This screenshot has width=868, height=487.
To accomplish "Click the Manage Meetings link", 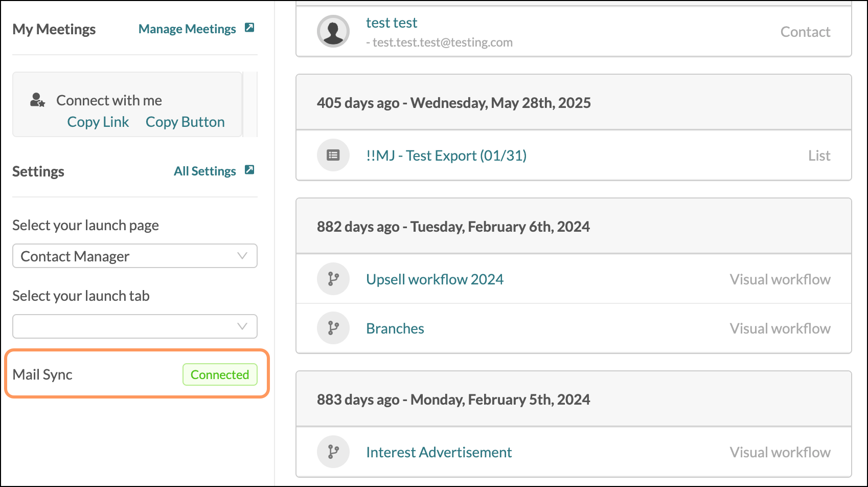I will tap(187, 29).
